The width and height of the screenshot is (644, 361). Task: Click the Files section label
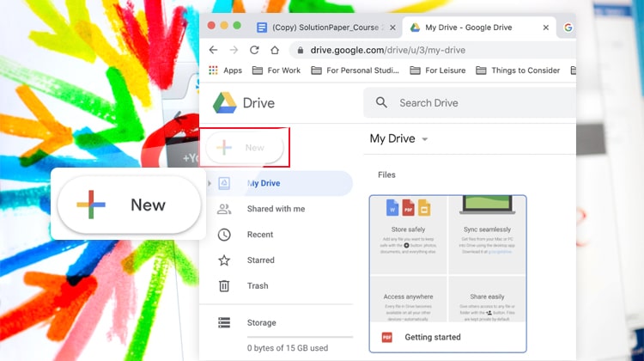pos(386,174)
